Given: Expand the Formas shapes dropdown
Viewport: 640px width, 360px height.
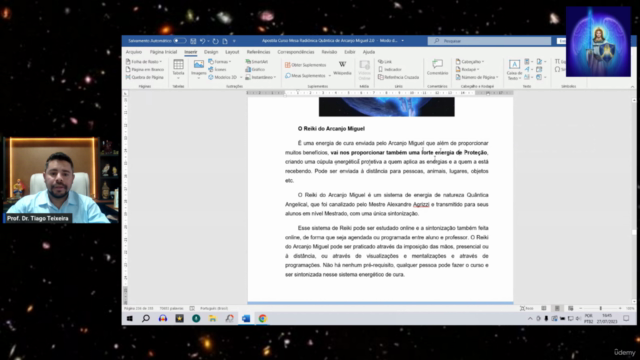Looking at the screenshot, I should (x=220, y=62).
